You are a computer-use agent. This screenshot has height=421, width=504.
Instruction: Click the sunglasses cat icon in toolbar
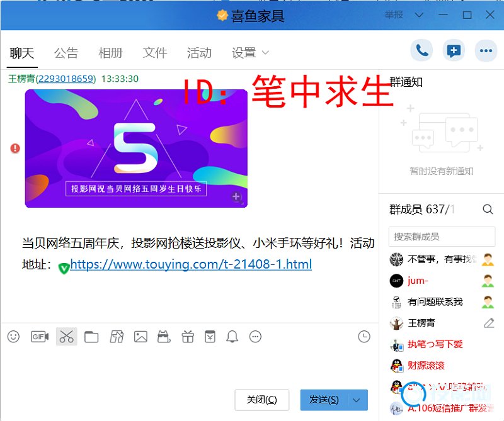[x=164, y=337]
